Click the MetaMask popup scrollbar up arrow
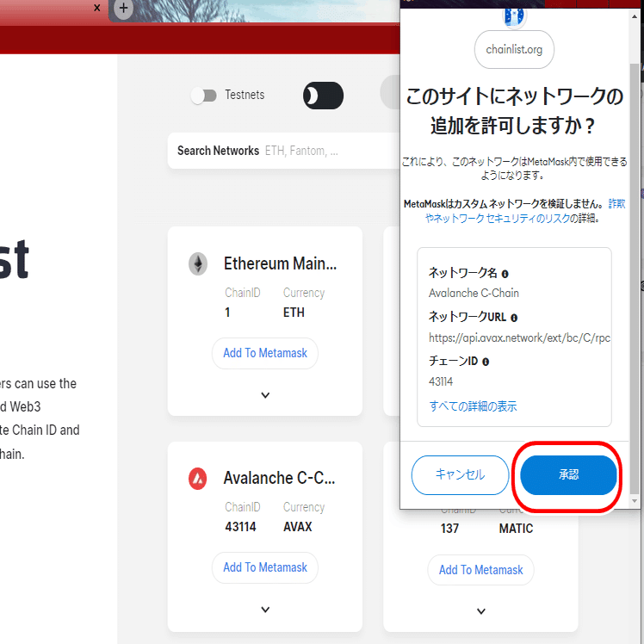Viewport: 644px width, 644px height. 635,16
